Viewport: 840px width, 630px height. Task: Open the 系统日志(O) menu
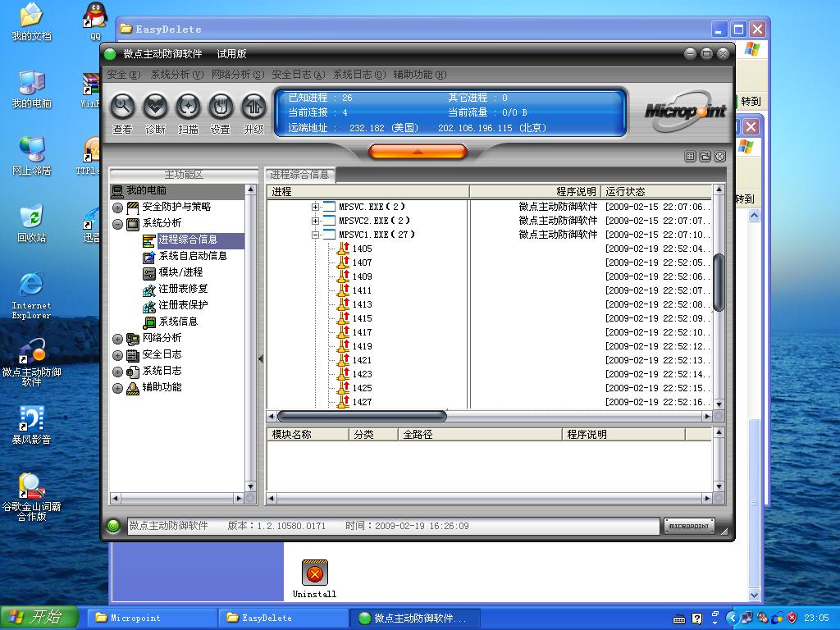359,75
